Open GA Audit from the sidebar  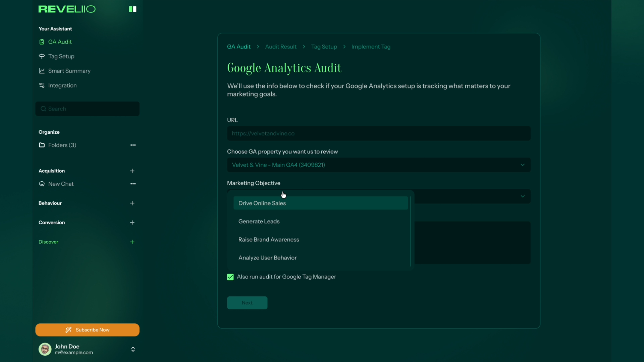click(60, 42)
